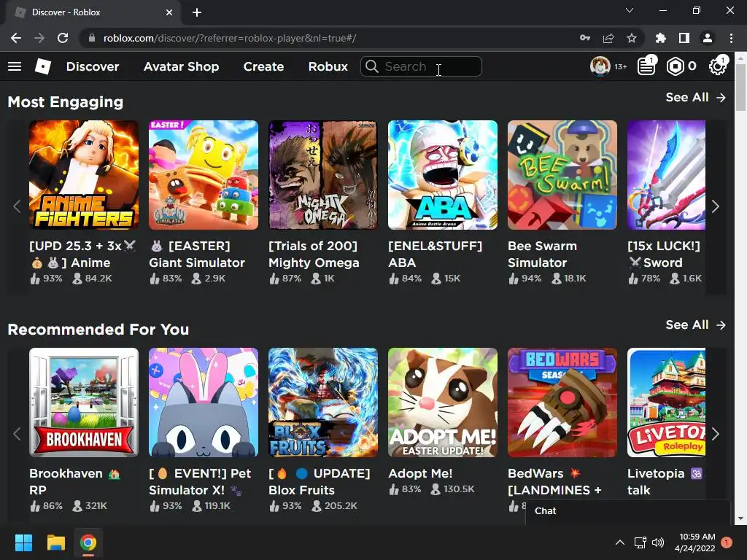Open the Chrome three-dot menu
This screenshot has width=747, height=560.
tap(731, 38)
